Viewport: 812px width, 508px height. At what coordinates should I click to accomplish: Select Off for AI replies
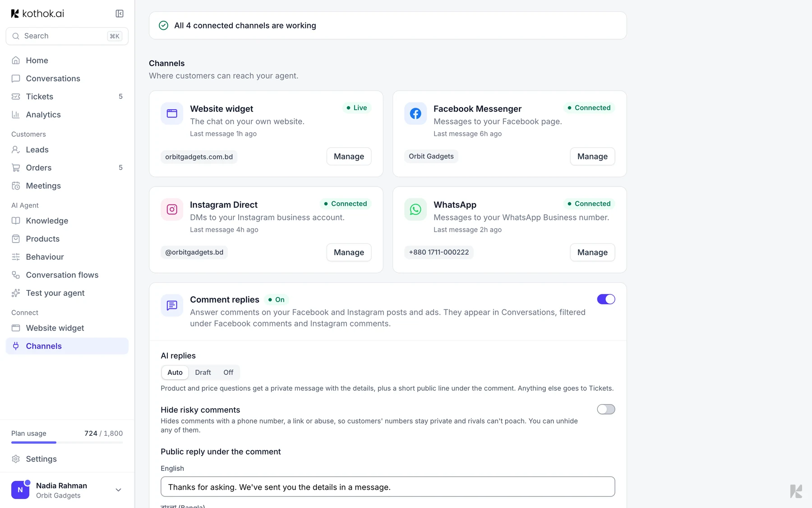(x=228, y=373)
